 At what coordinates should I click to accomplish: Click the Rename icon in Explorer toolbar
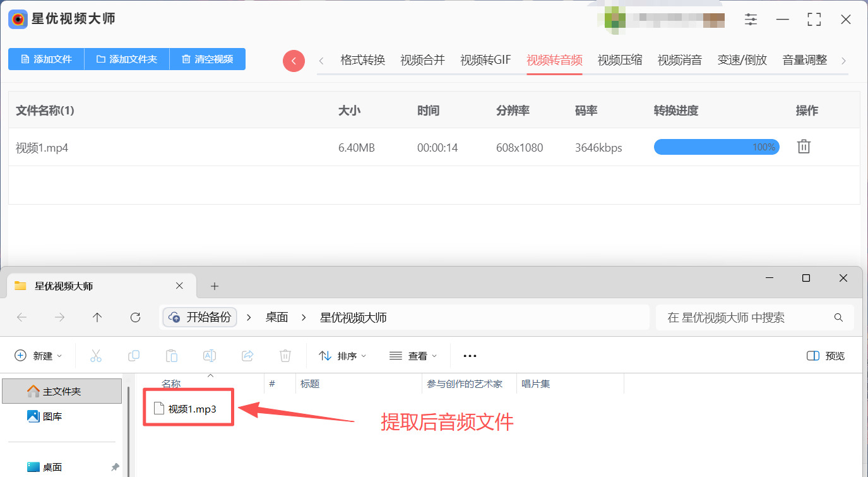(210, 356)
